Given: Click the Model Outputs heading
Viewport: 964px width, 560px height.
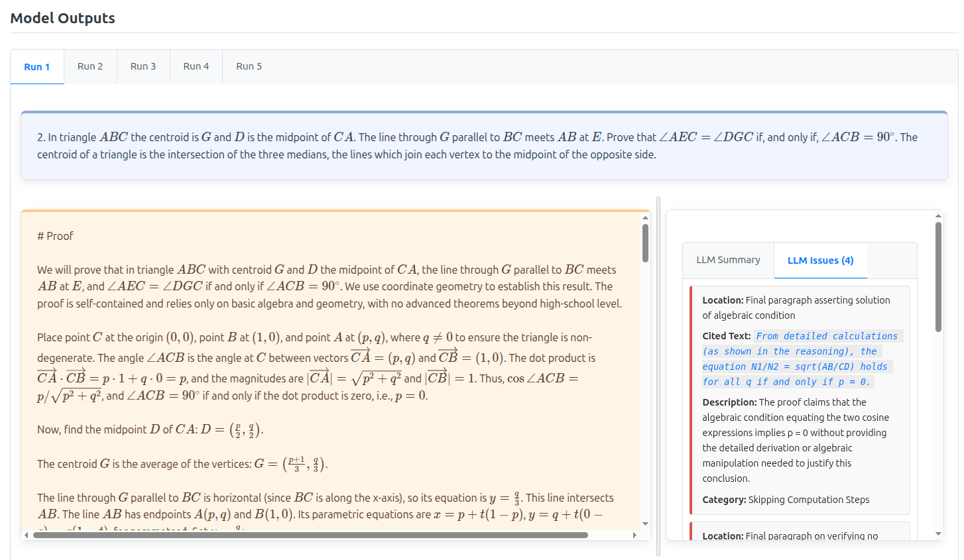Looking at the screenshot, I should click(62, 18).
